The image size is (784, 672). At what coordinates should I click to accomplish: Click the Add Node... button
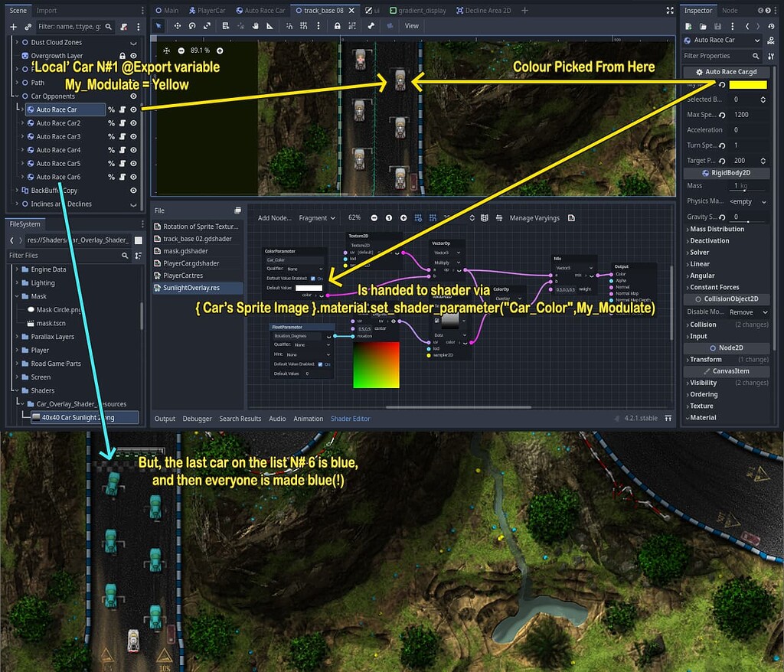274,218
